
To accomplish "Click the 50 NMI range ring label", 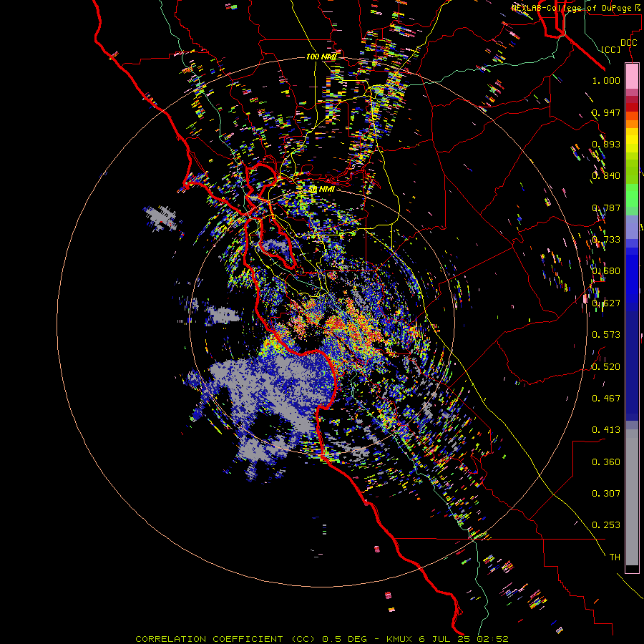I will click(321, 190).
